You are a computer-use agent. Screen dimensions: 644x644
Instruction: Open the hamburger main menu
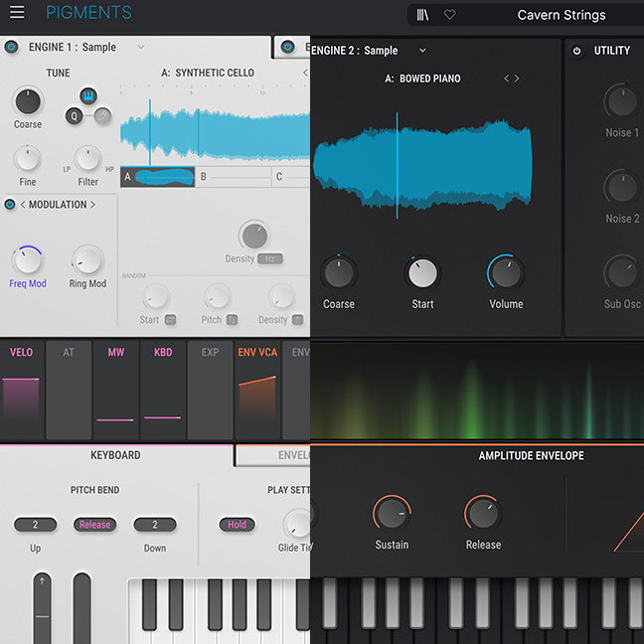tap(18, 13)
